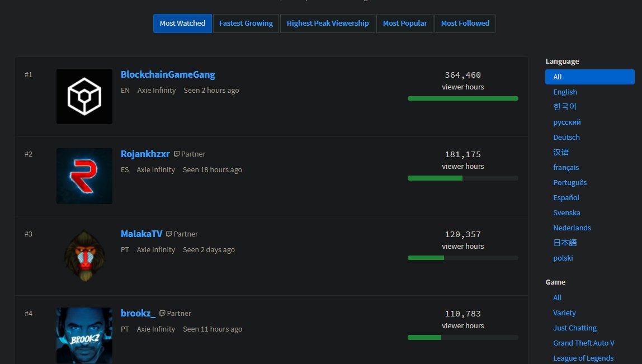Click the EN language tag for BlockchainGameGang
642x364 pixels.
click(x=125, y=91)
